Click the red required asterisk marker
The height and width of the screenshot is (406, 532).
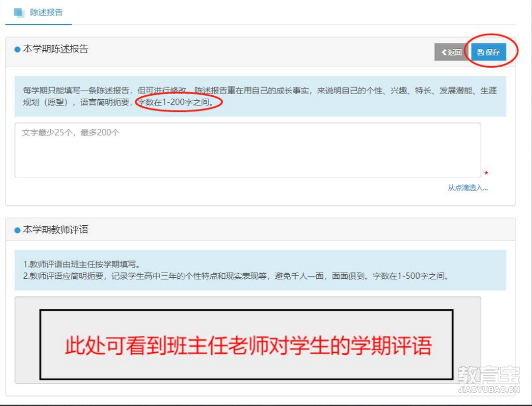tap(486, 173)
